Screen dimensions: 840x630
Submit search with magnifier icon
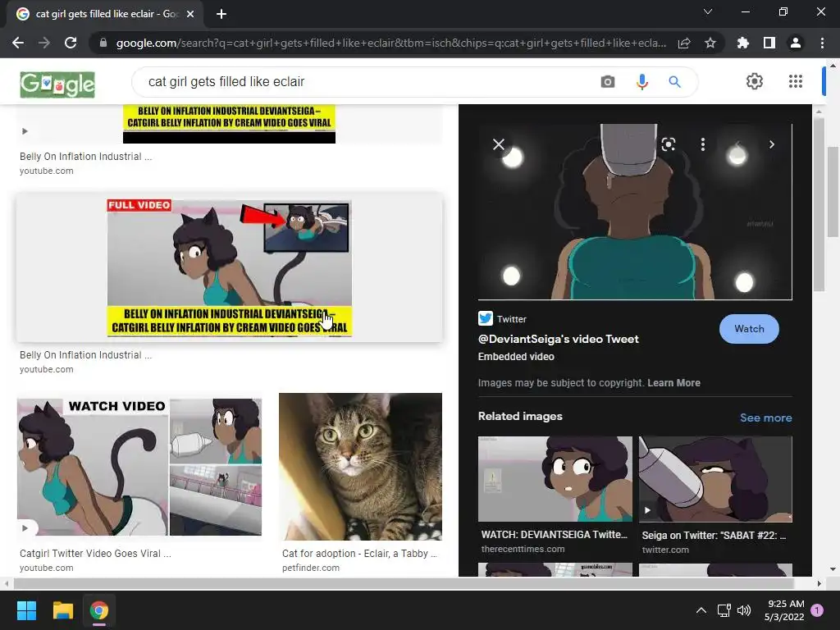[x=674, y=82]
